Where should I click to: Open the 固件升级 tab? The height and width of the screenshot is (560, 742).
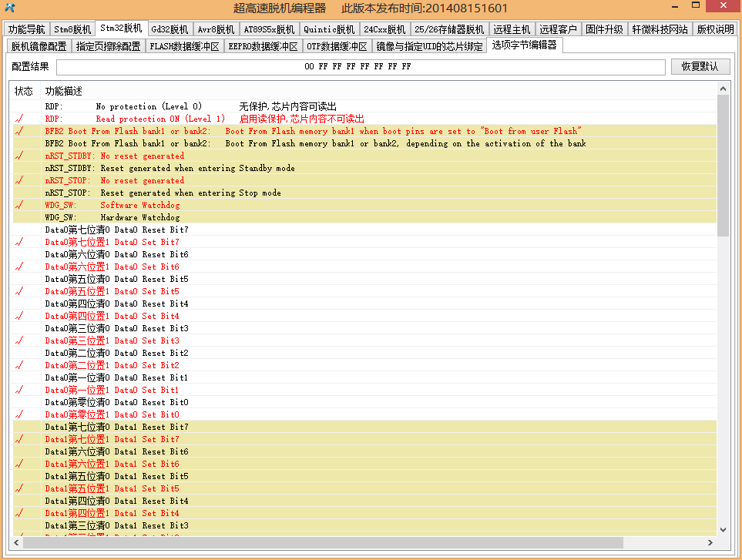pos(604,29)
